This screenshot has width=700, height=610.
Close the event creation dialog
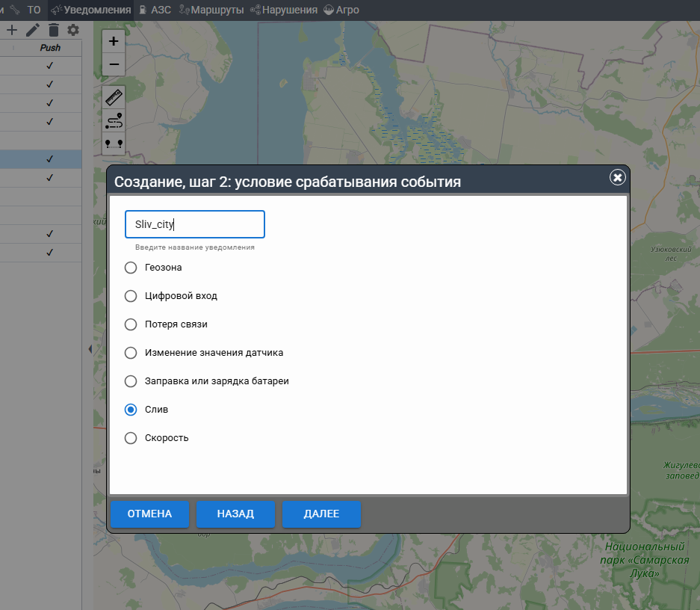point(617,177)
